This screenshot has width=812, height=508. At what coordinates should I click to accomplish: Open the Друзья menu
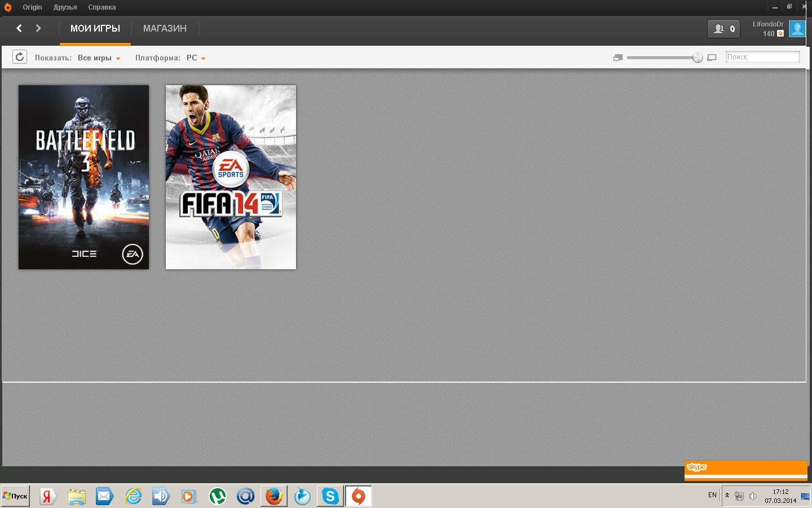(65, 7)
